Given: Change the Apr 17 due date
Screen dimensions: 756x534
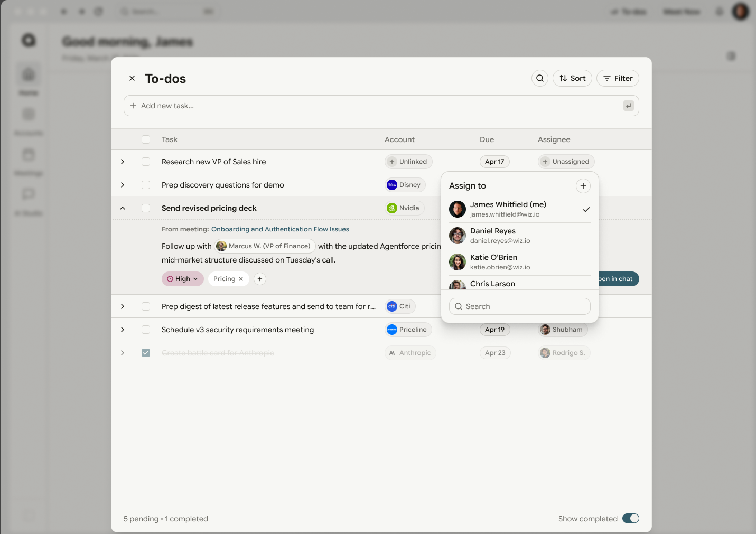Looking at the screenshot, I should [x=494, y=162].
